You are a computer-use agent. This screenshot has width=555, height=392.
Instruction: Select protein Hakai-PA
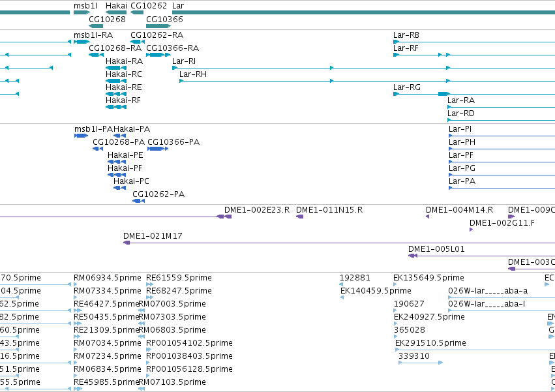pyautogui.click(x=132, y=129)
